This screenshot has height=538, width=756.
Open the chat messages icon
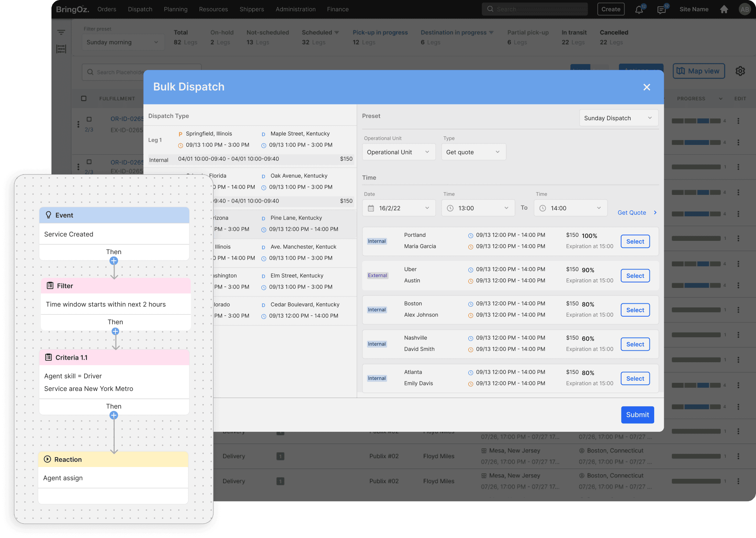click(x=661, y=10)
